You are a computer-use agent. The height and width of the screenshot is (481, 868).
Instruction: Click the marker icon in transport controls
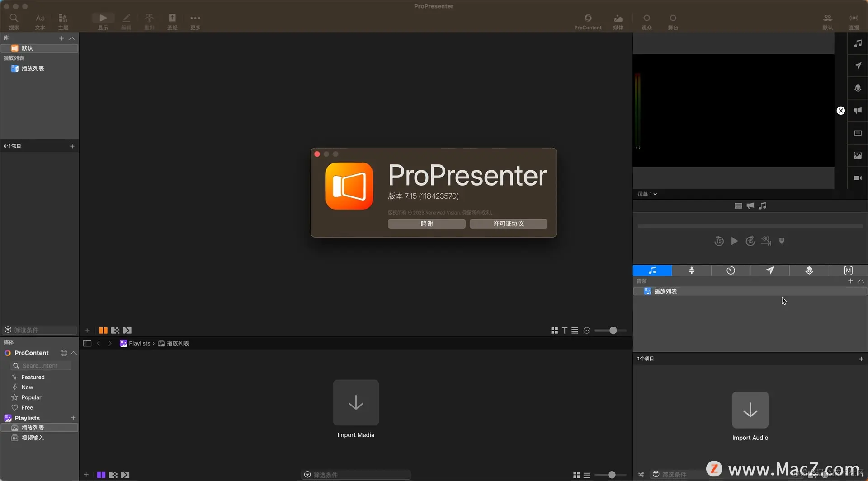click(x=782, y=241)
